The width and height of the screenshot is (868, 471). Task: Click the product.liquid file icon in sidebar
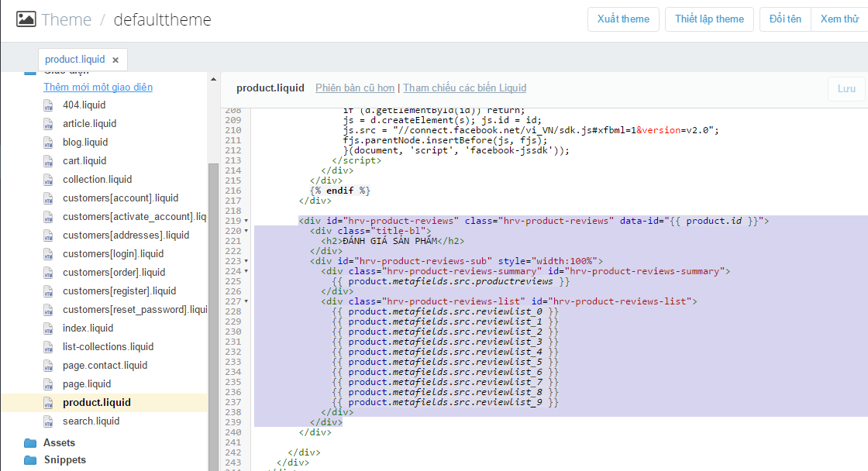point(49,403)
